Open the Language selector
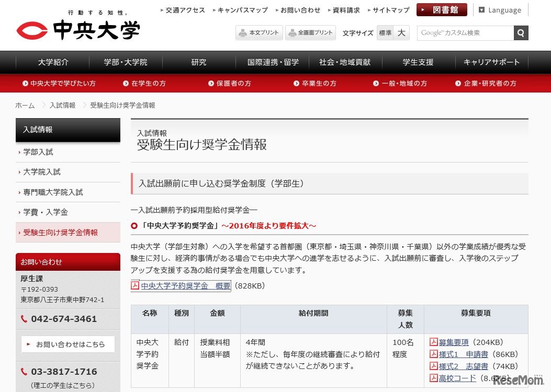 tap(500, 9)
